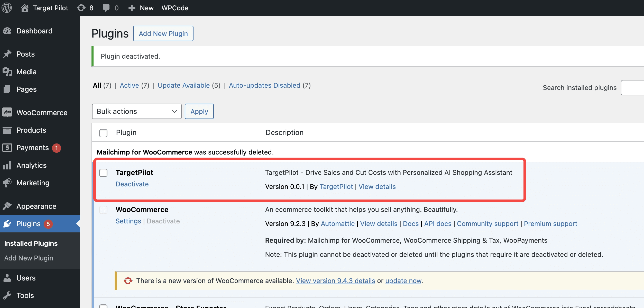
Task: Open the Bulk actions dropdown
Action: pos(136,111)
